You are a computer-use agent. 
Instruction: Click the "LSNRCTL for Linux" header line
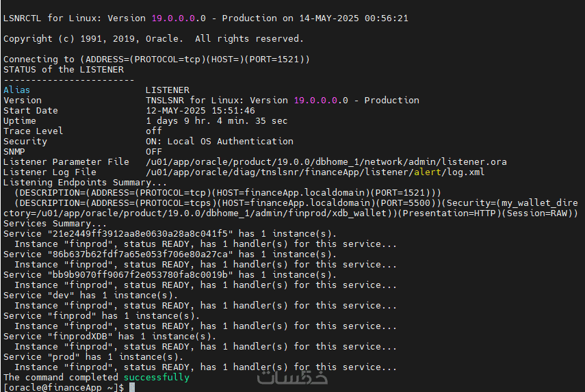click(x=205, y=18)
